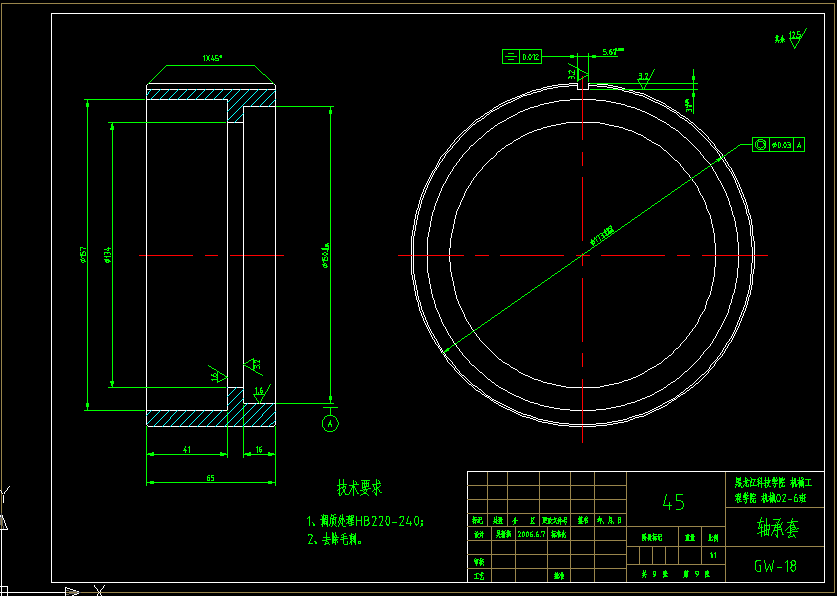Screen dimensions: 837x596
Task: Click the ø134 bore diameter dimension
Action: (x=107, y=255)
